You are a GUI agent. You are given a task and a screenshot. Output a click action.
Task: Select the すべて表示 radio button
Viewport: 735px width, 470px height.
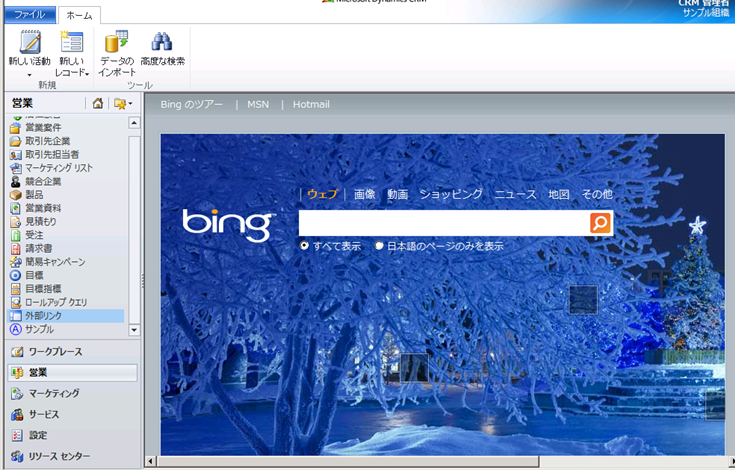click(x=304, y=245)
